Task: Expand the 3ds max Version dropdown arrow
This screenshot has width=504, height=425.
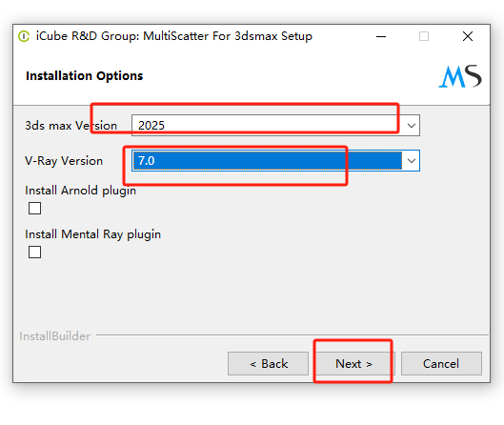Action: coord(412,126)
